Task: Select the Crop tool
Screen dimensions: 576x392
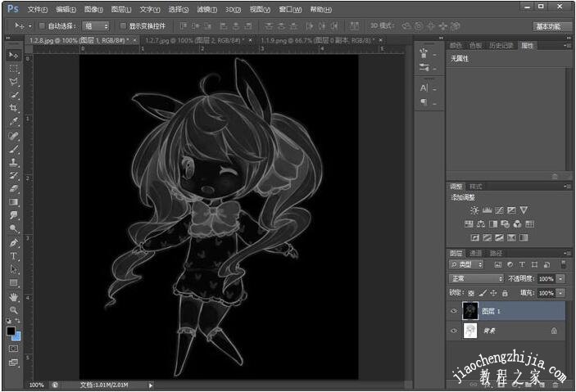Action: tap(13, 108)
